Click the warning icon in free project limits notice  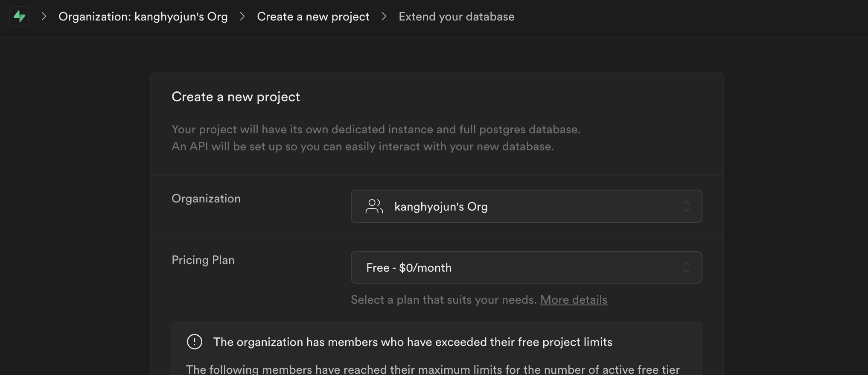195,342
